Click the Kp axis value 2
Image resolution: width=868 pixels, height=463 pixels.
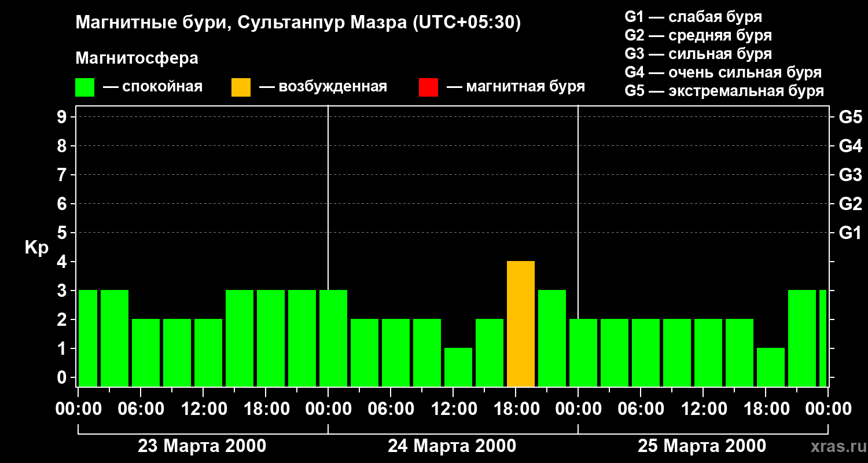pos(63,319)
